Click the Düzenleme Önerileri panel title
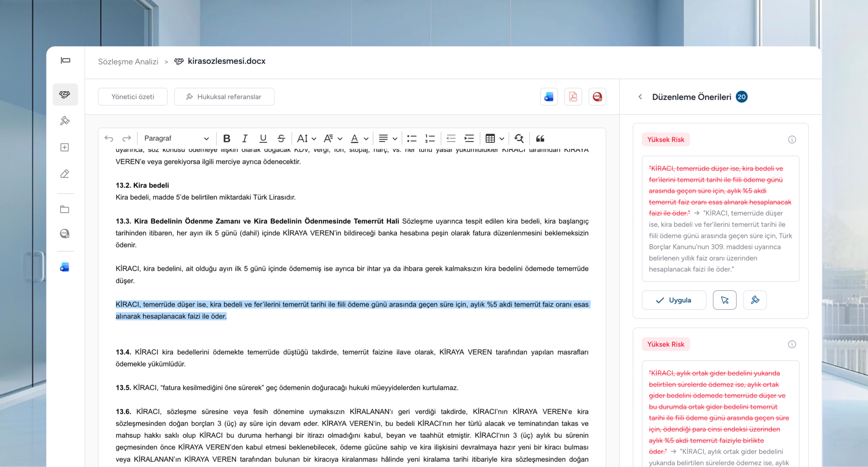 click(692, 97)
